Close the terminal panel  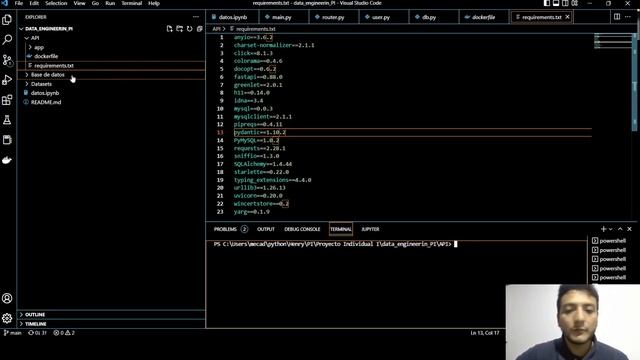pyautogui.click(x=629, y=229)
